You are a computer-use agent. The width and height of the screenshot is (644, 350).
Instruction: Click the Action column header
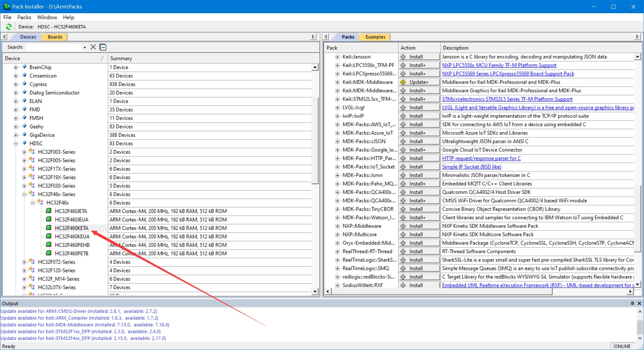(419, 48)
